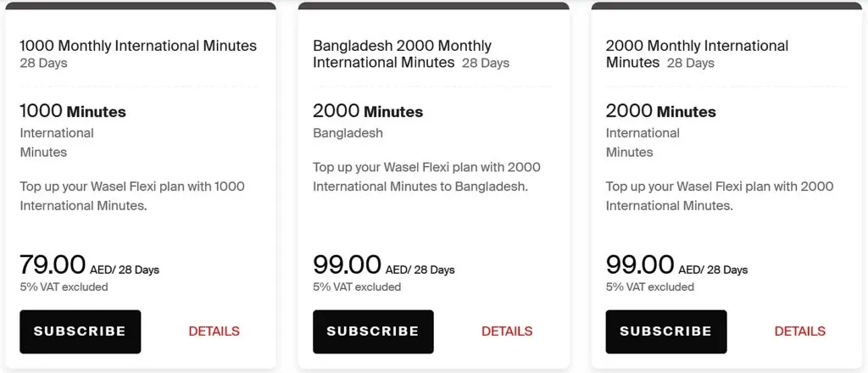This screenshot has height=373, width=868.
Task: Click the "Bangladesh" destination label under 2000 Minutes
Action: click(348, 133)
